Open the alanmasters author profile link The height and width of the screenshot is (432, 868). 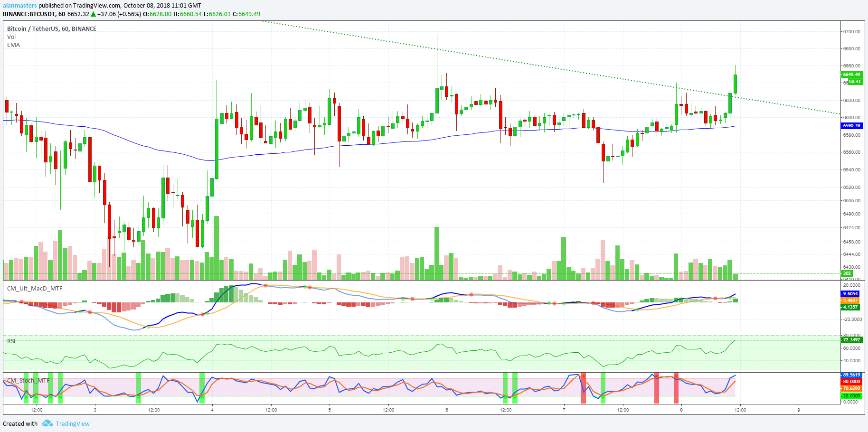20,6
